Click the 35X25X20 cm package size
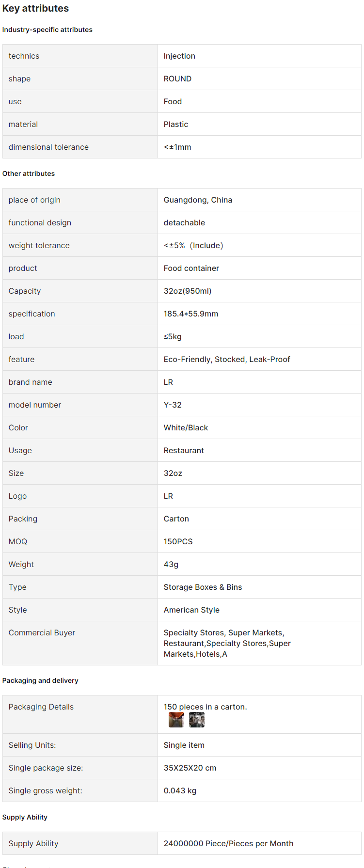Screen dimensions: 364x868 (190, 768)
